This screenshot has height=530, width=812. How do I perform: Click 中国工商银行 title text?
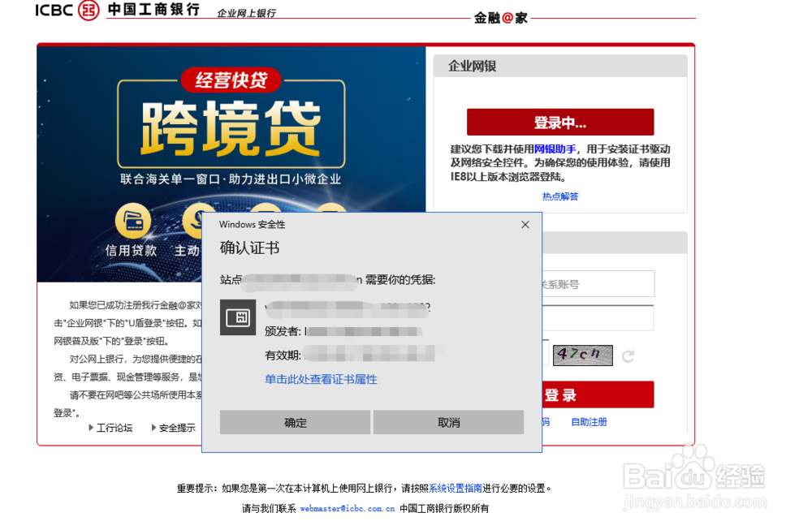pos(153,9)
